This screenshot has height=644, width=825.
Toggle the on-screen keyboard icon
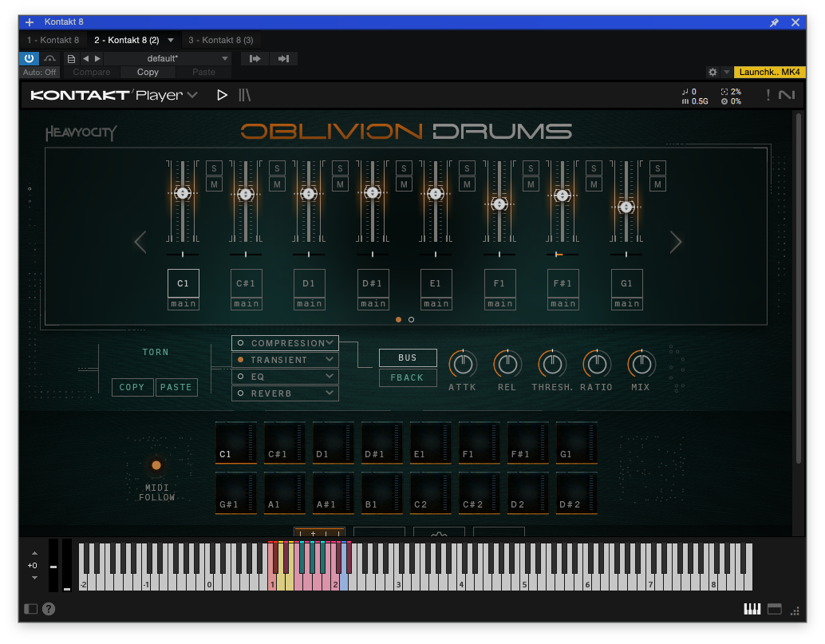click(x=752, y=609)
